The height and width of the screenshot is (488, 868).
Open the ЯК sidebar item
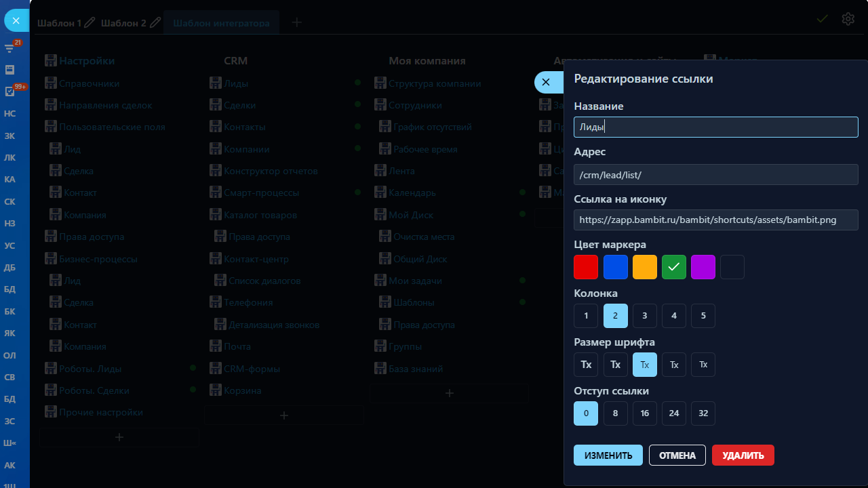9,333
